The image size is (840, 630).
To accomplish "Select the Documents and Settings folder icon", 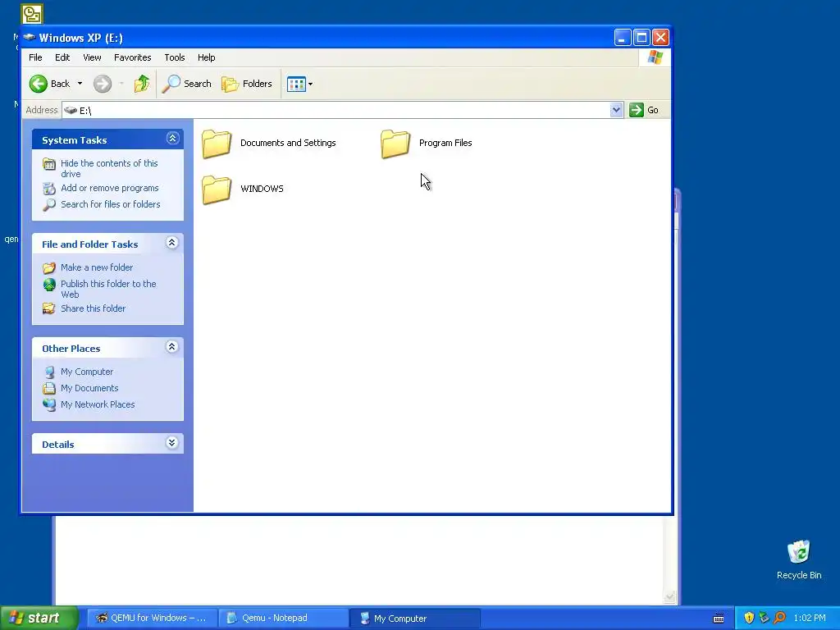I will point(217,144).
